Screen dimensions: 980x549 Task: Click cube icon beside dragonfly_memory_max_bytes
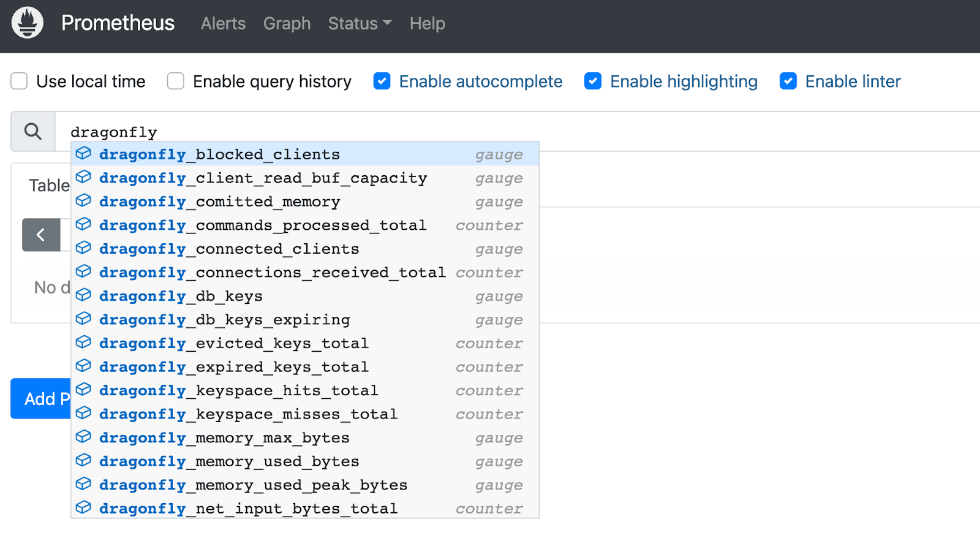pyautogui.click(x=83, y=437)
